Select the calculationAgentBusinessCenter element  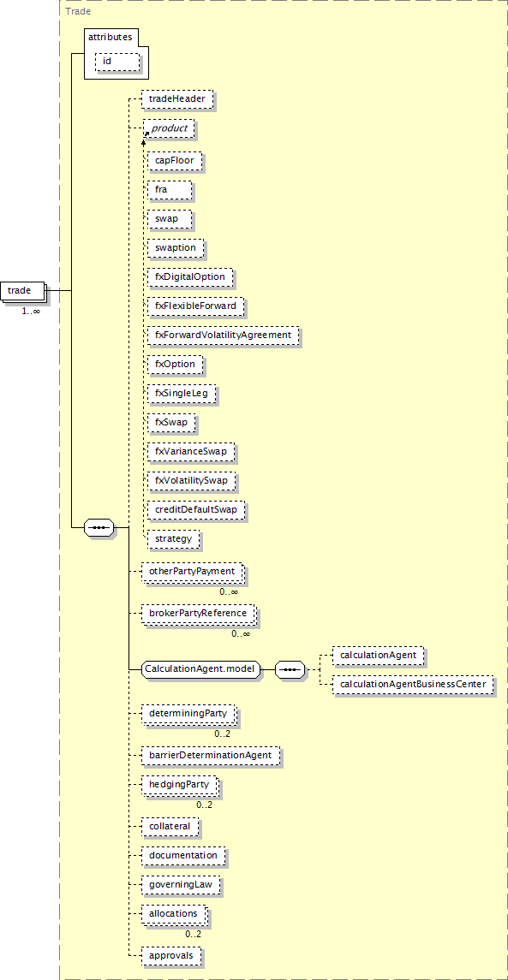tap(412, 685)
